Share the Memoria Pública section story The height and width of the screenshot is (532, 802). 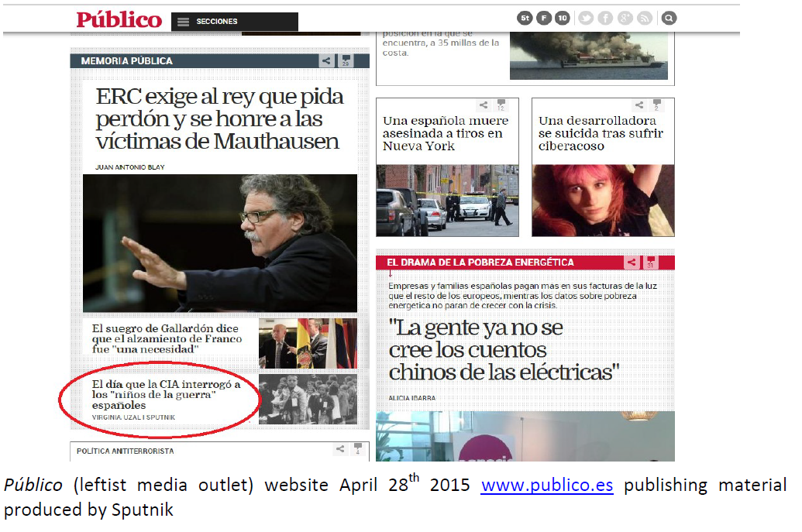tap(326, 61)
